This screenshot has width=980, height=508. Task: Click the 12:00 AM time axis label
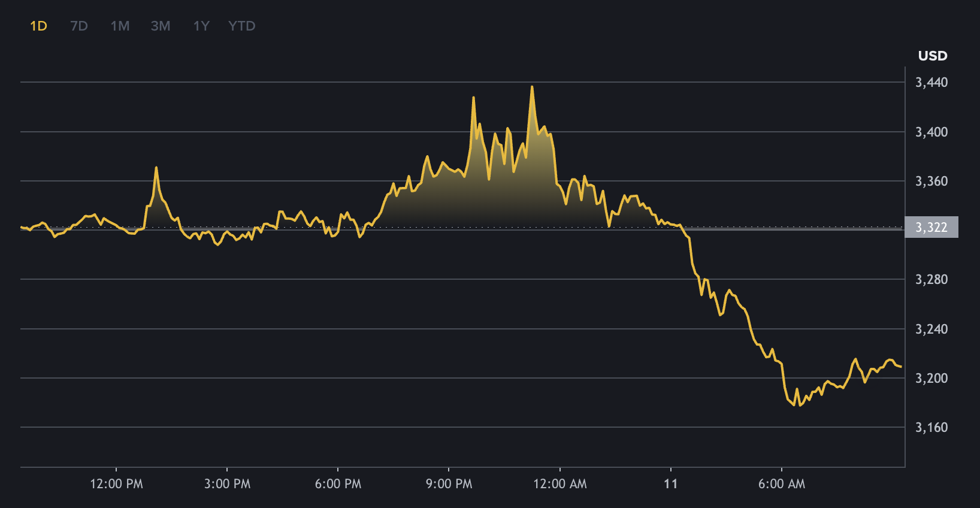click(x=560, y=483)
